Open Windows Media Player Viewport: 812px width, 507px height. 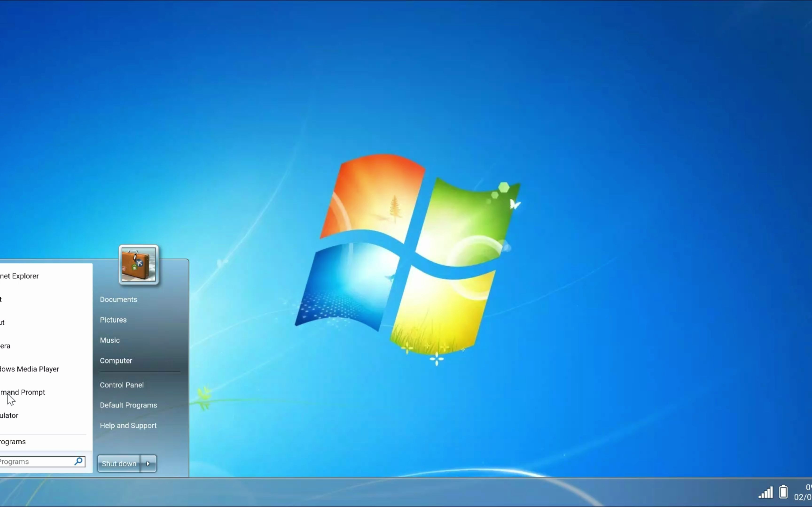coord(29,369)
